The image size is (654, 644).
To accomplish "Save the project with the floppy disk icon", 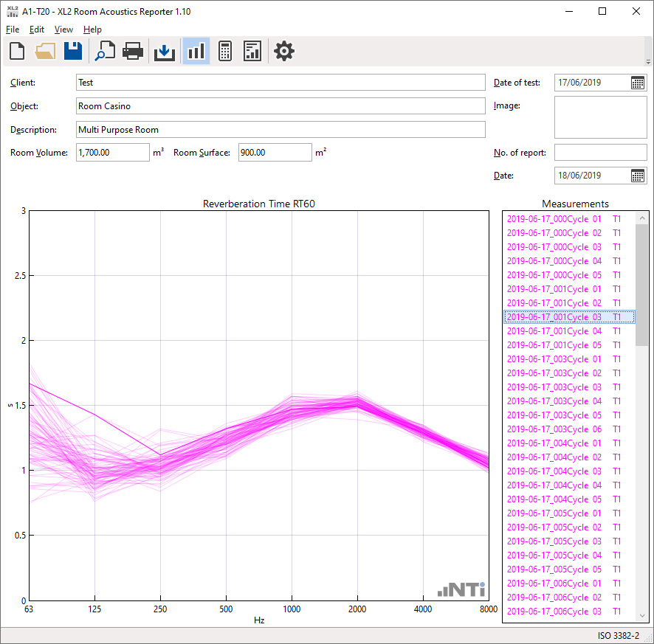I will click(73, 51).
